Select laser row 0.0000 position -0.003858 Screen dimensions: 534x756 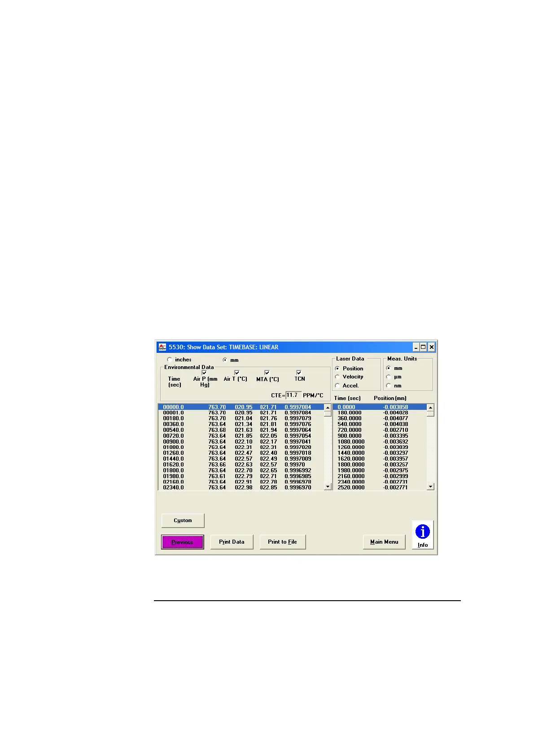click(380, 407)
